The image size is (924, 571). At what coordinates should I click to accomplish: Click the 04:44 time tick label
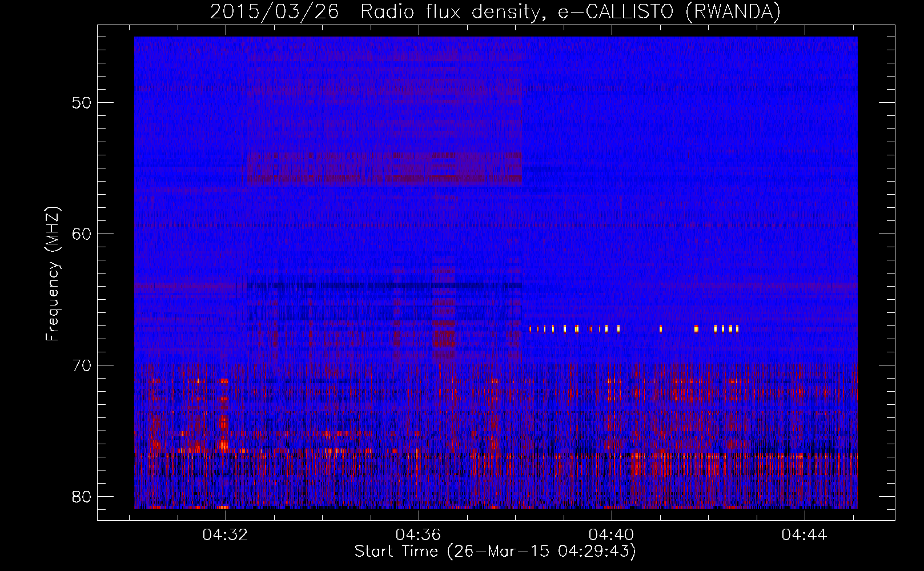pos(804,534)
